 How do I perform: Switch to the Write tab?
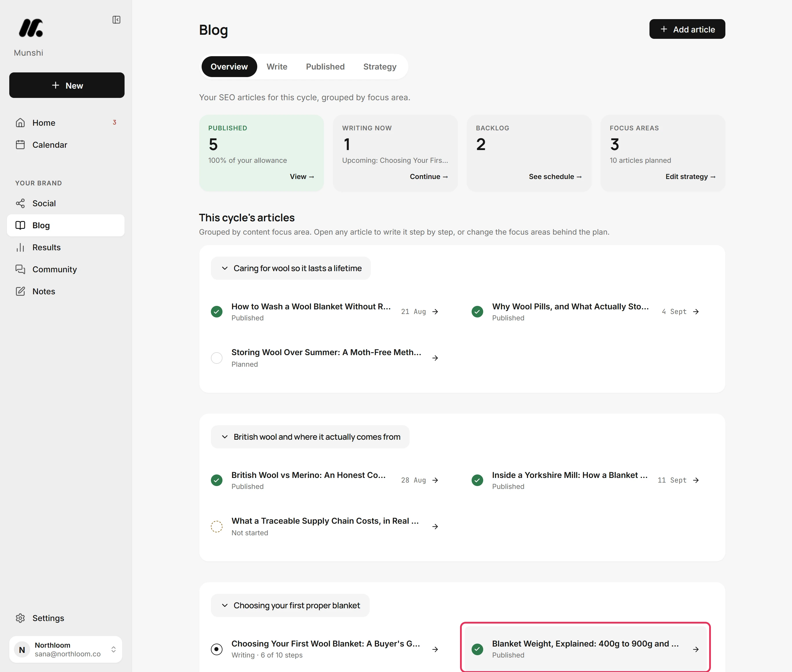[x=277, y=67]
